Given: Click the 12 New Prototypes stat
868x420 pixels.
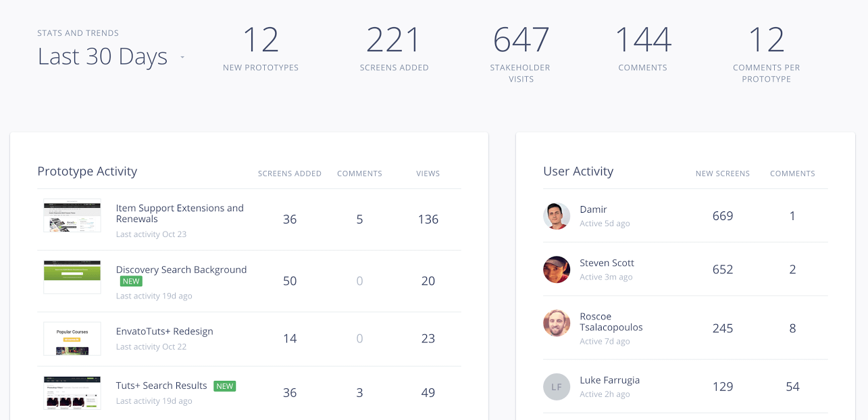Looking at the screenshot, I should click(261, 47).
